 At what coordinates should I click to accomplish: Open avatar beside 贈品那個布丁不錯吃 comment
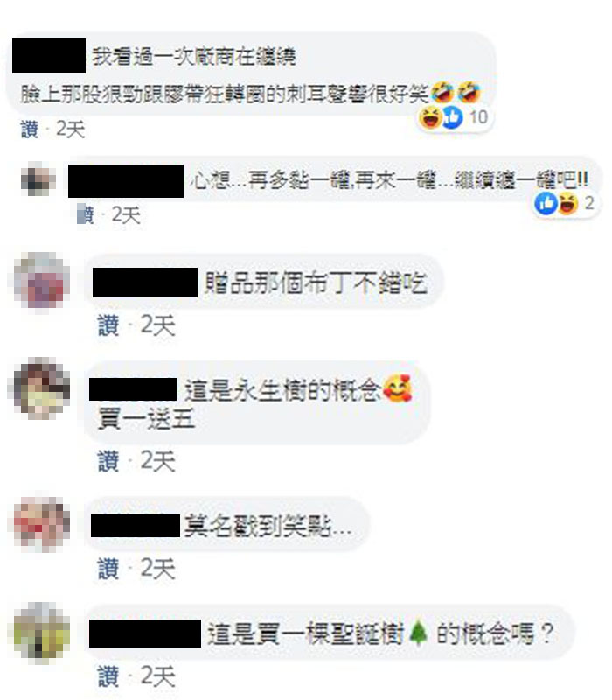42,281
